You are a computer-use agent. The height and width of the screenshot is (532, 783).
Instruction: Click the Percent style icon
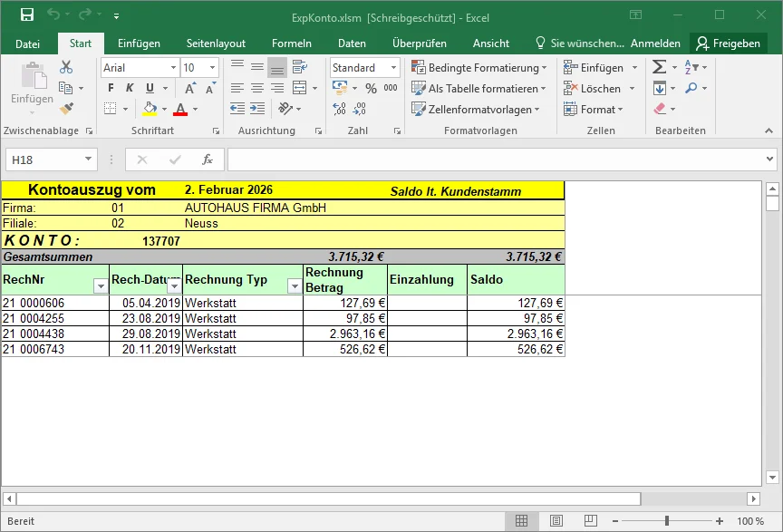[x=371, y=89]
